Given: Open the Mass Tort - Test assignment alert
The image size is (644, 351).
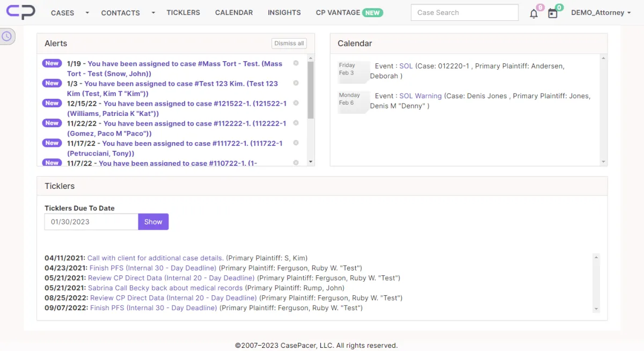Looking at the screenshot, I should click(174, 68).
